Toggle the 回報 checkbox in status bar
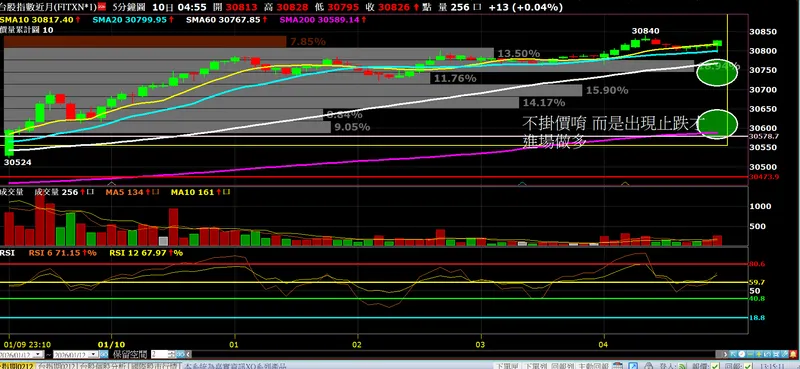 (x=748, y=365)
